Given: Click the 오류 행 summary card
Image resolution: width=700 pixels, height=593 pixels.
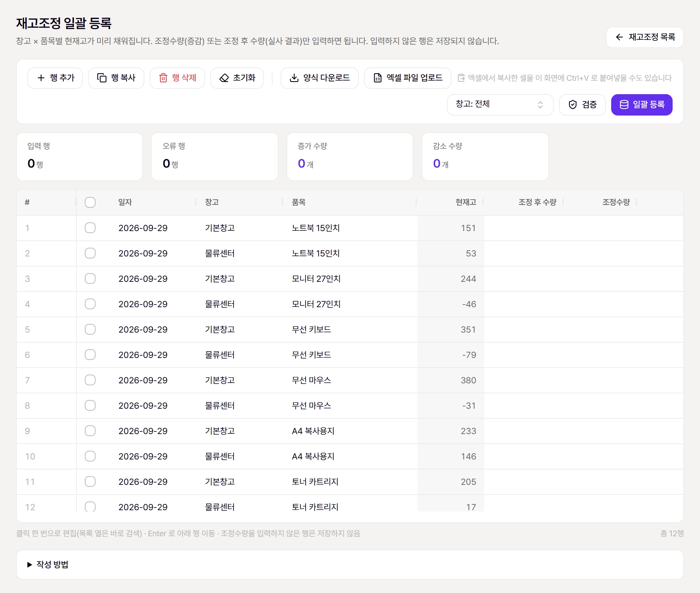Looking at the screenshot, I should coord(215,157).
